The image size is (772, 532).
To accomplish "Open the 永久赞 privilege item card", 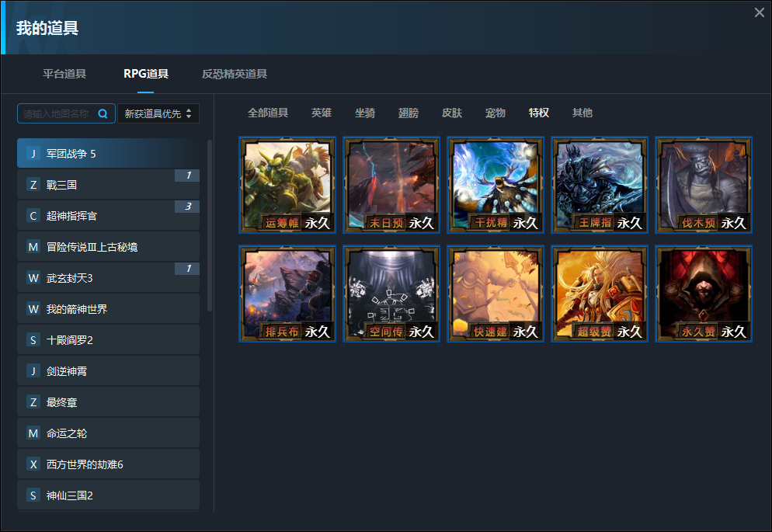I will pyautogui.click(x=704, y=294).
